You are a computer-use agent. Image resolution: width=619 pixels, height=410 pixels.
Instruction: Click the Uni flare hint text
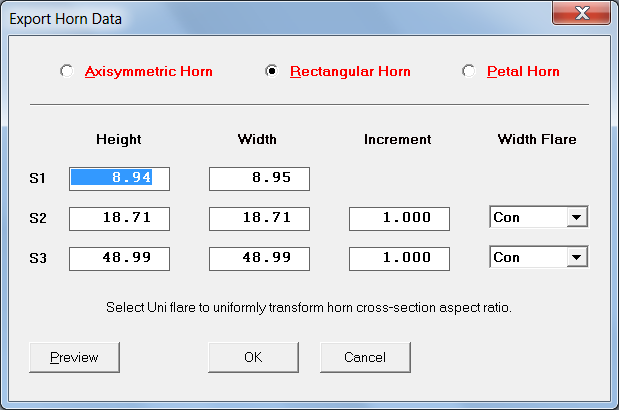[309, 307]
